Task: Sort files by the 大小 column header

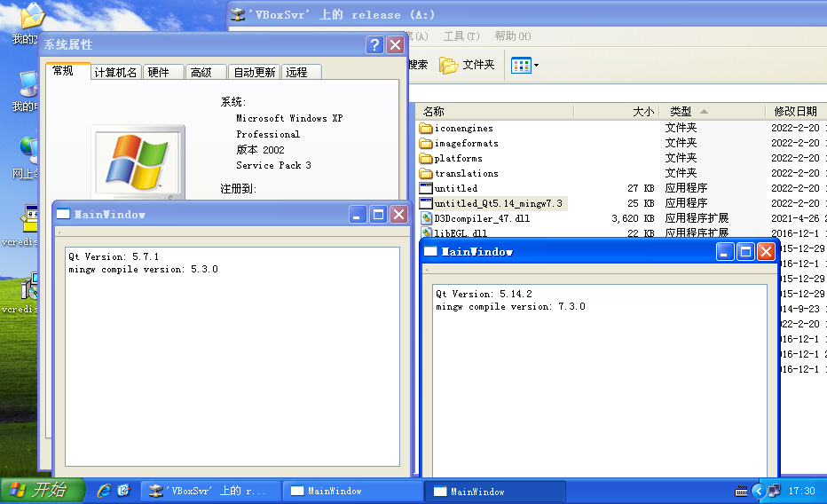Action: (617, 111)
